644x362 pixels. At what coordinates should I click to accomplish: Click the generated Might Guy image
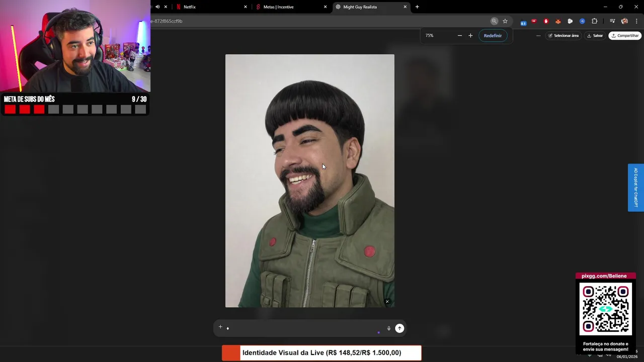(310, 180)
